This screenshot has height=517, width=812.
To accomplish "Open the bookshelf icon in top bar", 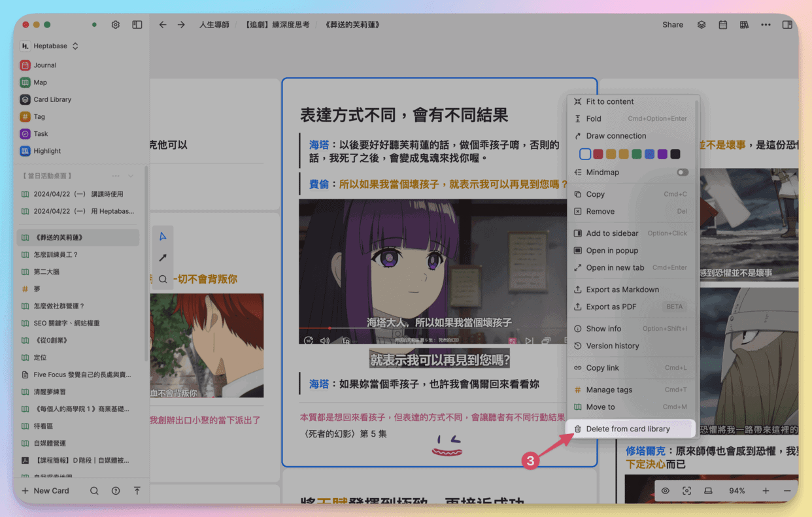I will point(744,25).
